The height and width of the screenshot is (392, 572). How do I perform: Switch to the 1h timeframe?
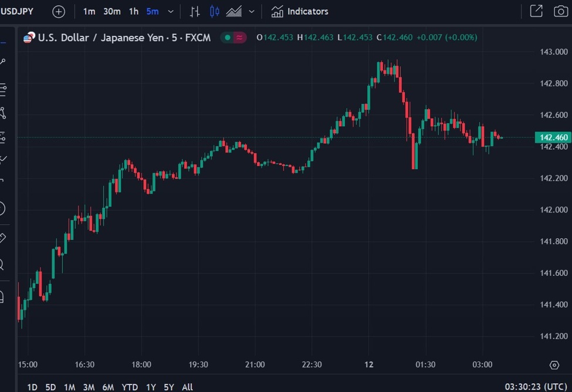[133, 11]
